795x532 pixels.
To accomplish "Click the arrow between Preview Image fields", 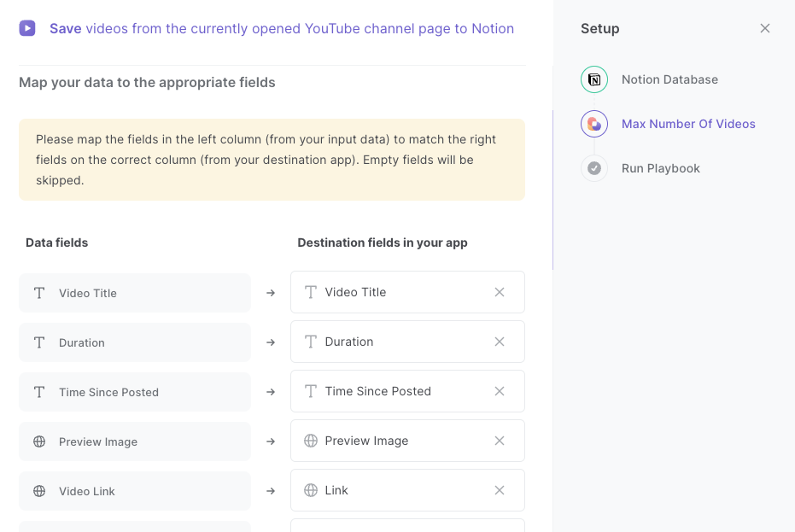I will (x=271, y=441).
